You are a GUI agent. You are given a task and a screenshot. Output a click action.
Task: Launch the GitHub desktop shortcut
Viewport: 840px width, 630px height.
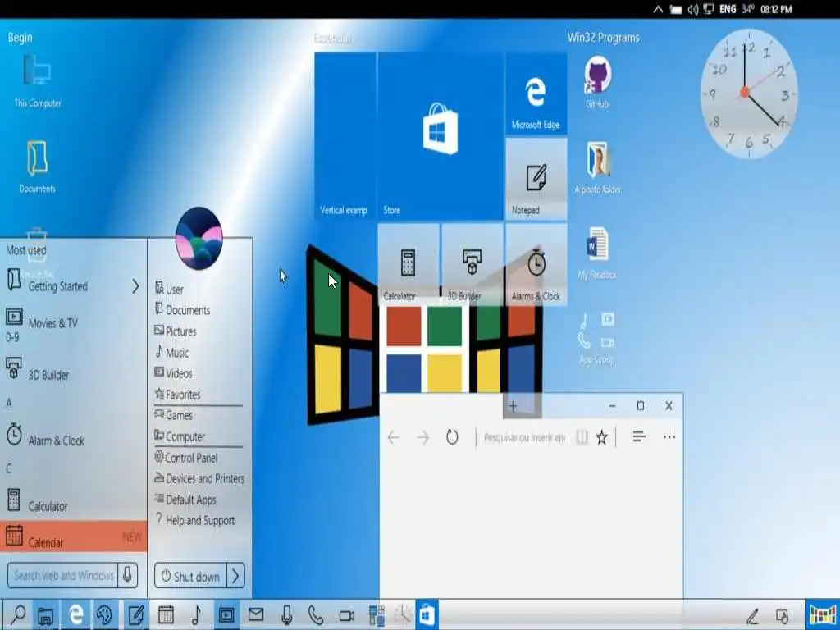coord(597,82)
